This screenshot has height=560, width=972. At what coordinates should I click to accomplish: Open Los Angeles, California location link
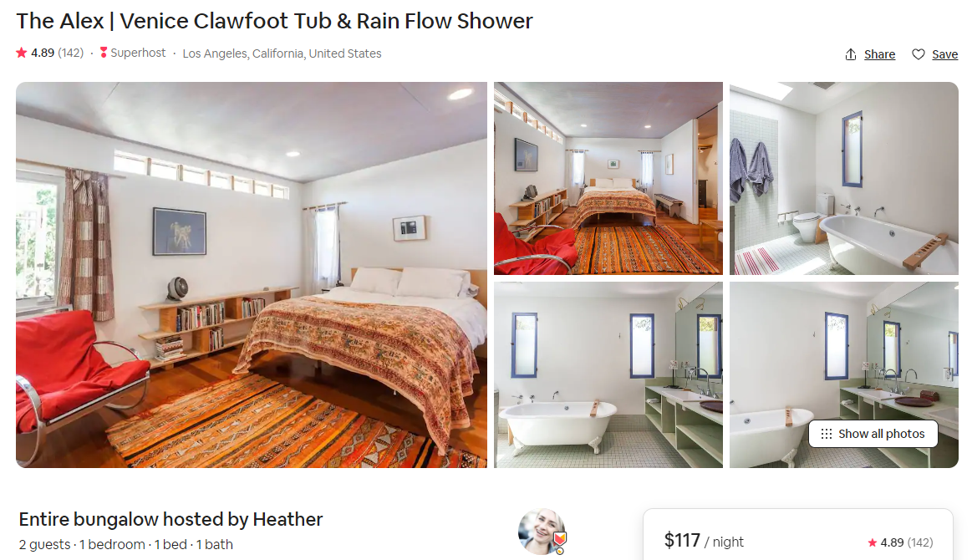[x=282, y=53]
